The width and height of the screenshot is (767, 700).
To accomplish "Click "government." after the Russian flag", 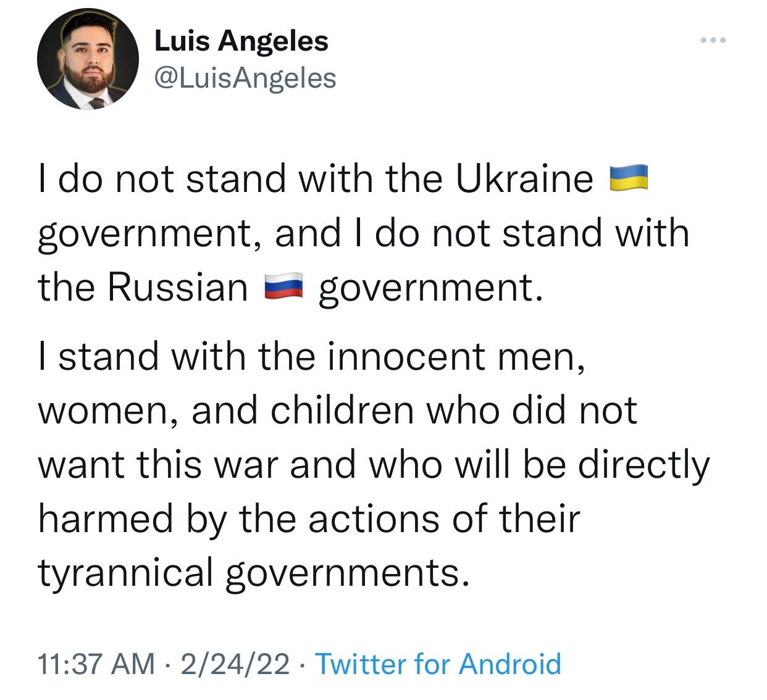I will (430, 288).
